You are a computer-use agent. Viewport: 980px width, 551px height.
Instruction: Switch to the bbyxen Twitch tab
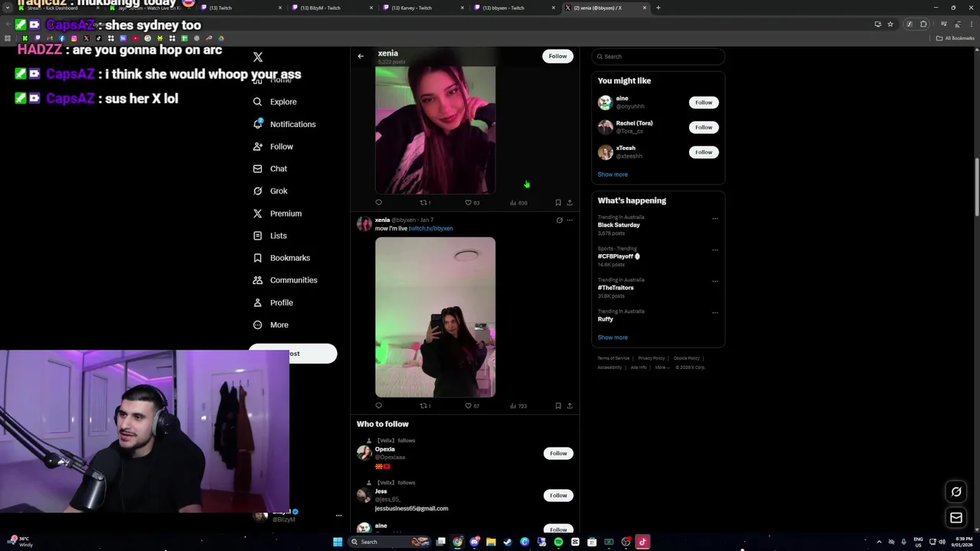[x=513, y=8]
